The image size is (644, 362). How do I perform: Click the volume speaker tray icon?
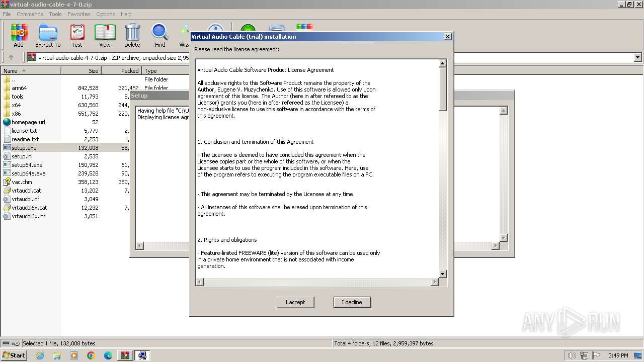click(x=572, y=355)
